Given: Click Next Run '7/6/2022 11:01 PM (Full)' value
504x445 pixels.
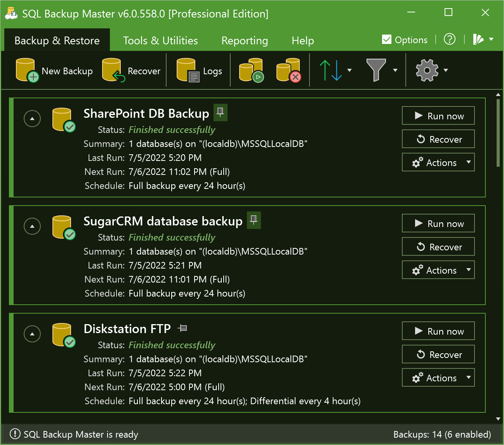Looking at the screenshot, I should 179,279.
